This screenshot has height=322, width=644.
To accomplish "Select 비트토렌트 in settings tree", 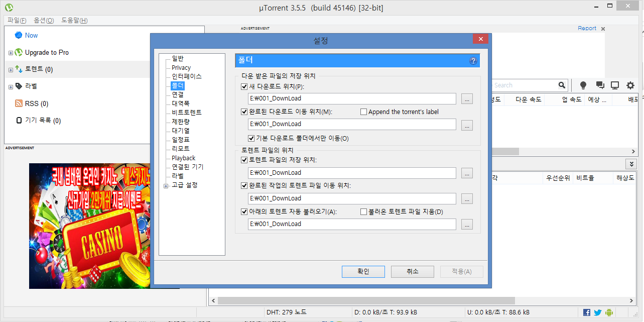I will 187,113.
